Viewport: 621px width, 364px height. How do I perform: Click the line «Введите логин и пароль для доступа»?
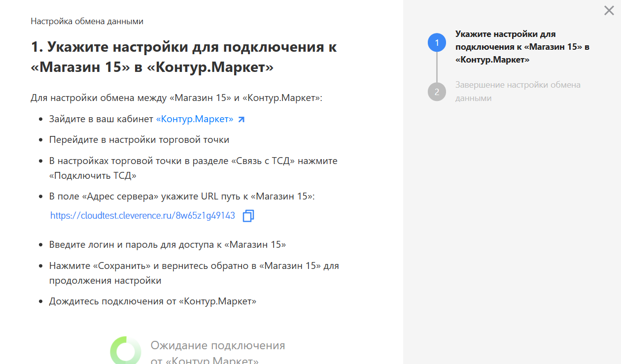pos(168,245)
